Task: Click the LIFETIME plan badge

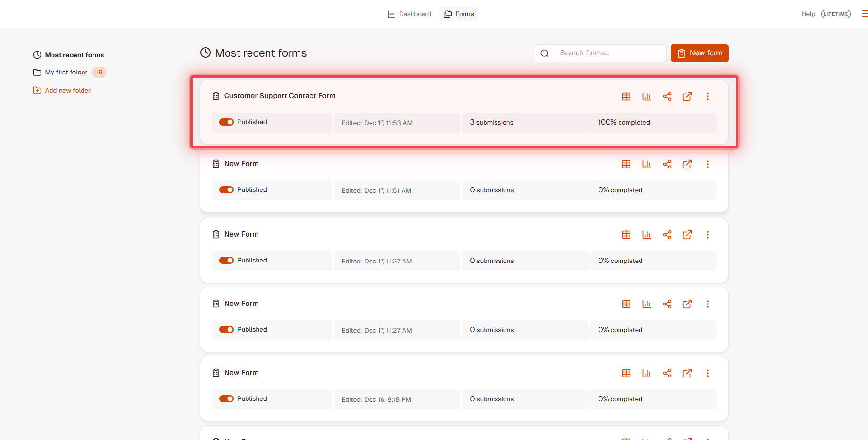Action: (x=836, y=14)
